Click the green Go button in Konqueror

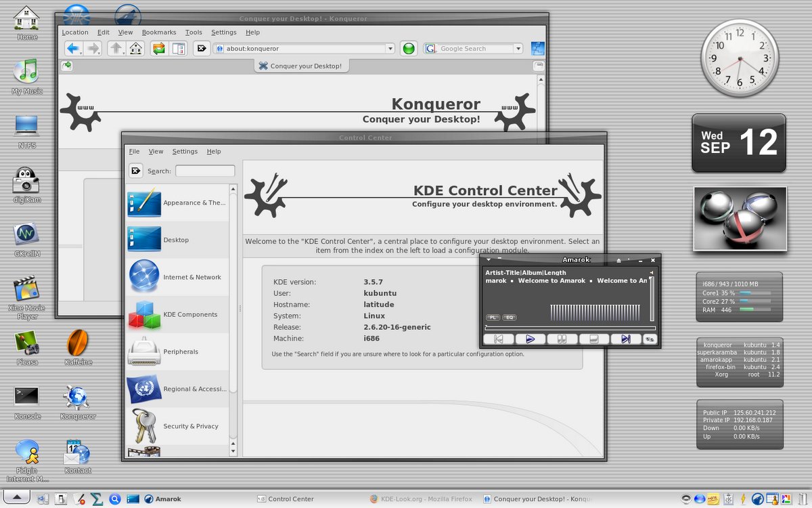(x=409, y=48)
